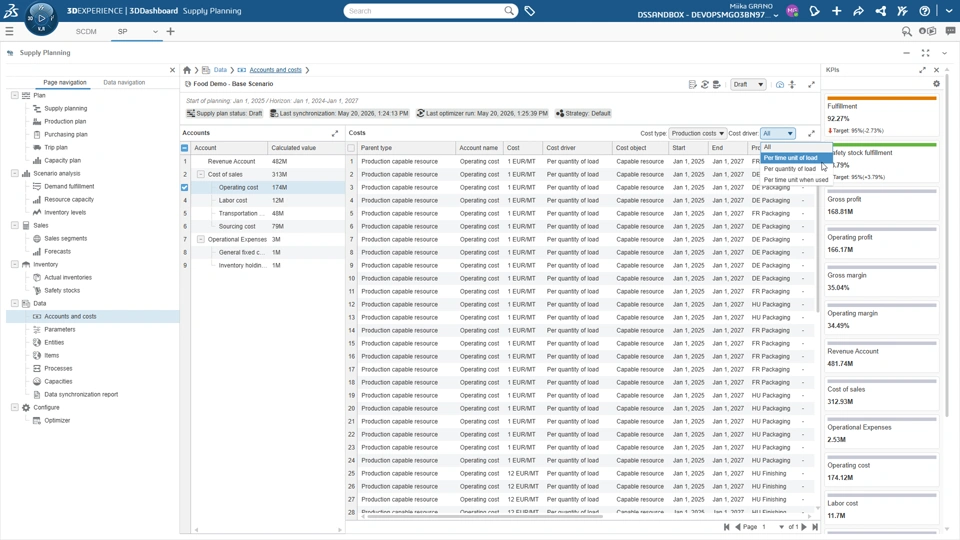This screenshot has height=540, width=960.
Task: Choose Per time unit when used option
Action: coord(796,180)
